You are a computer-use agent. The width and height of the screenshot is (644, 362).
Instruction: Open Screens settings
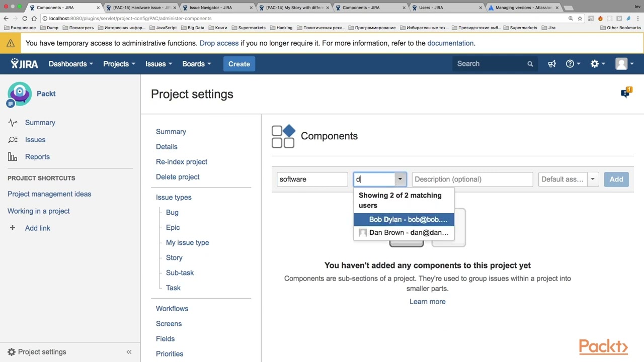169,324
